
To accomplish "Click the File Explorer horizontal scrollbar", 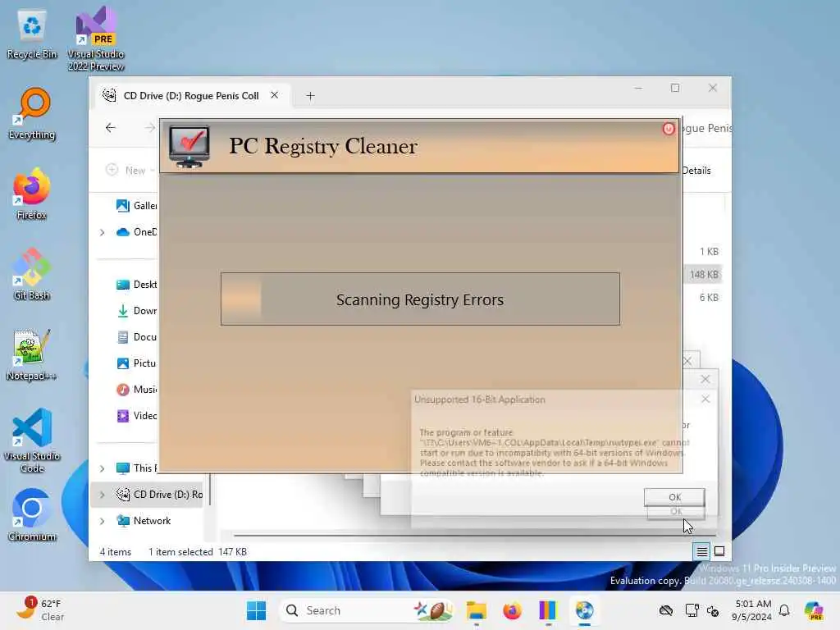I will tap(475, 535).
